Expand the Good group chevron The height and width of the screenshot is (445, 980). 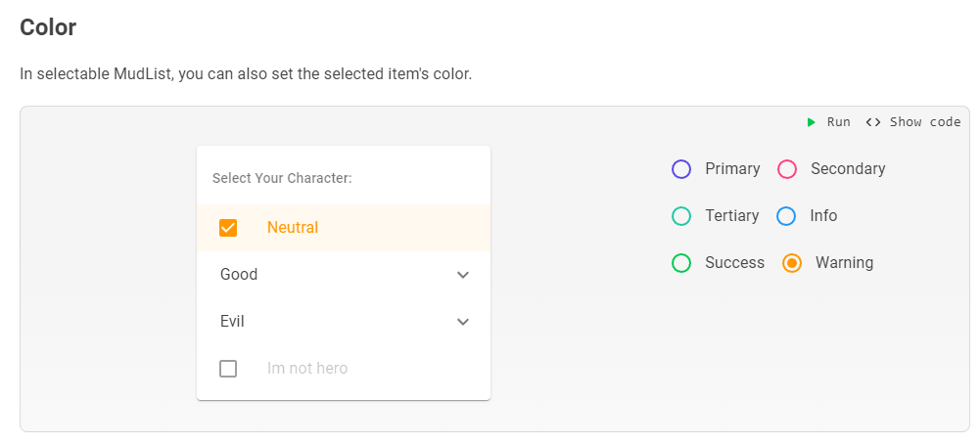pyautogui.click(x=463, y=275)
